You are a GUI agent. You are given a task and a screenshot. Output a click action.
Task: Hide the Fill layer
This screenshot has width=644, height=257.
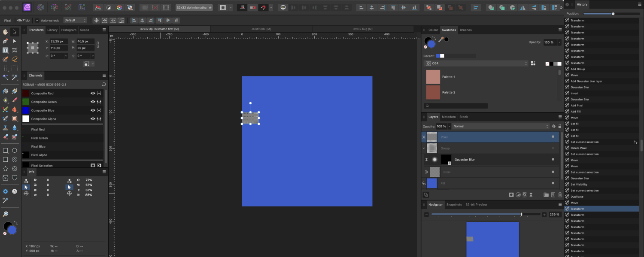pyautogui.click(x=553, y=183)
